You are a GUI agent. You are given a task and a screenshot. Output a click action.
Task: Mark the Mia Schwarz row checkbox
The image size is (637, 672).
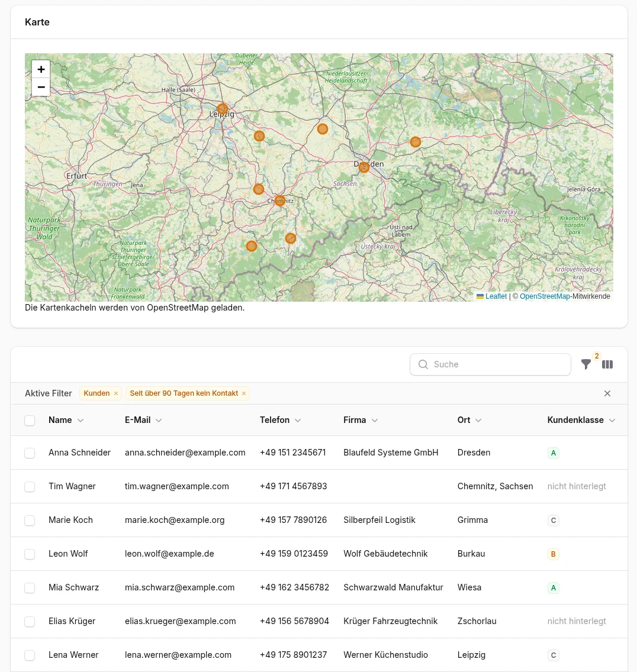30,588
